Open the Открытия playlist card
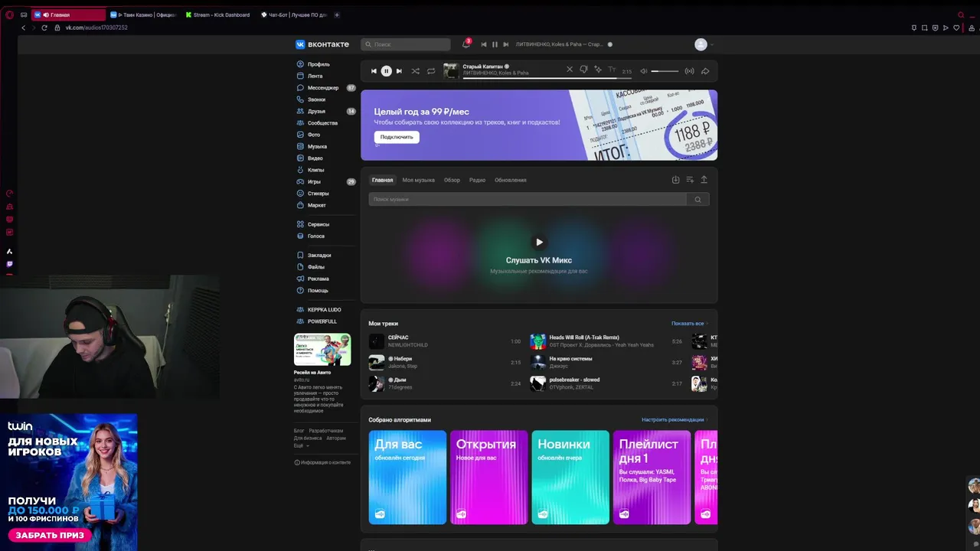This screenshot has height=551, width=980. pos(488,478)
